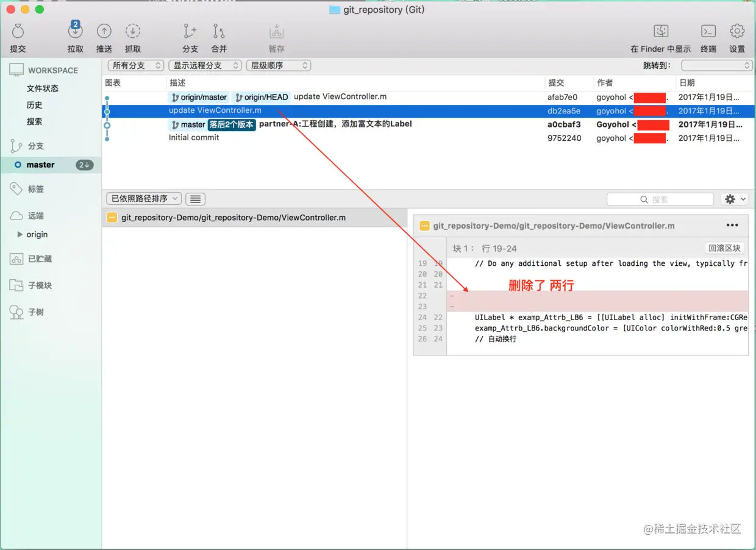Click the tags (标签) sidebar icon

coord(16,189)
